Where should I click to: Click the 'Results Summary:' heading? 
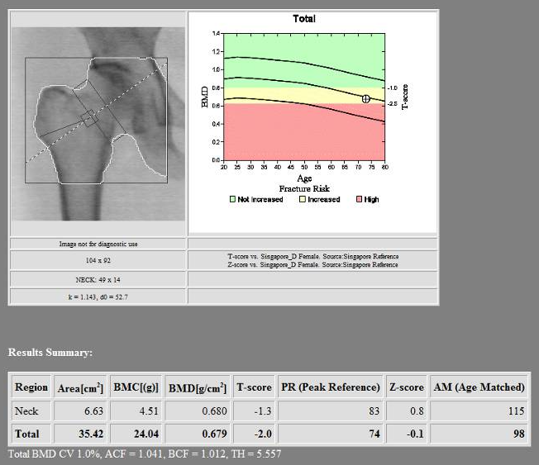click(50, 353)
